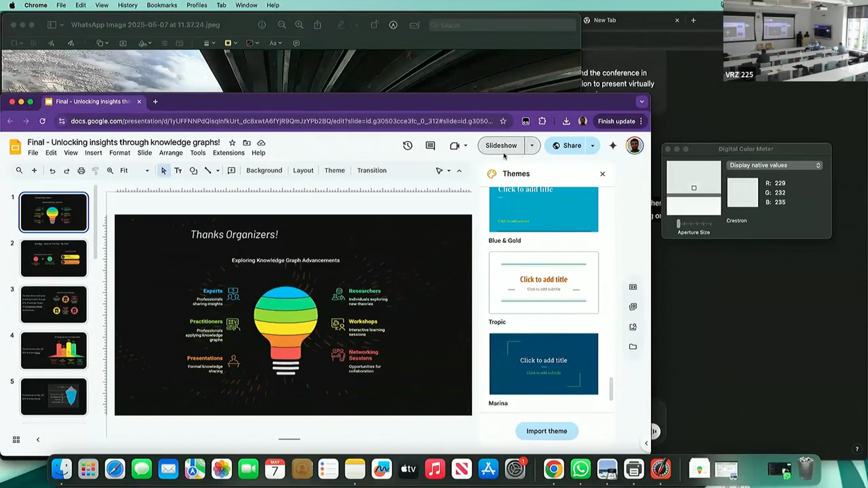Open the Arrange menu
This screenshot has height=488, width=868.
pos(171,153)
